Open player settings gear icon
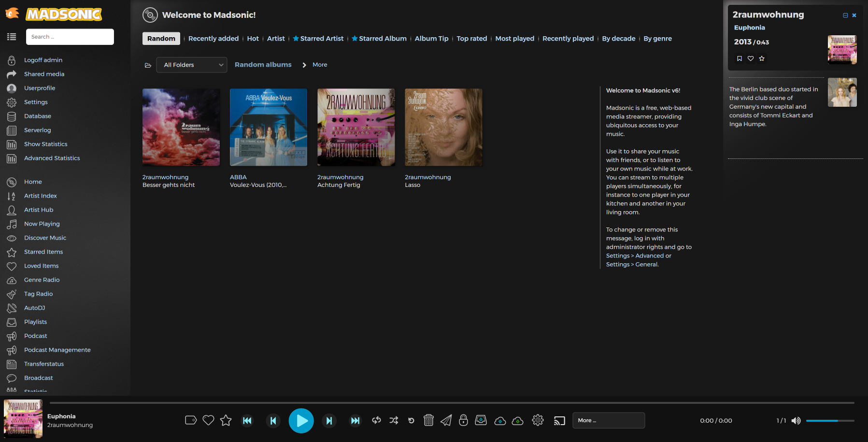The image size is (868, 442). coord(538,420)
